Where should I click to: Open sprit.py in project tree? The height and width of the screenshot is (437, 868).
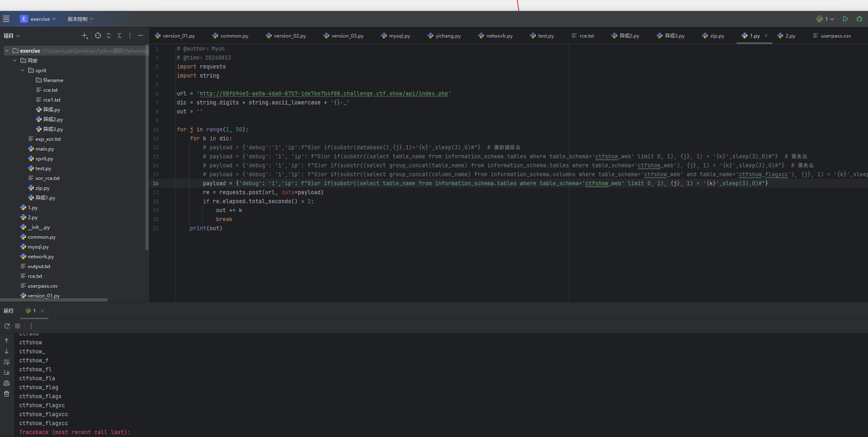click(40, 158)
